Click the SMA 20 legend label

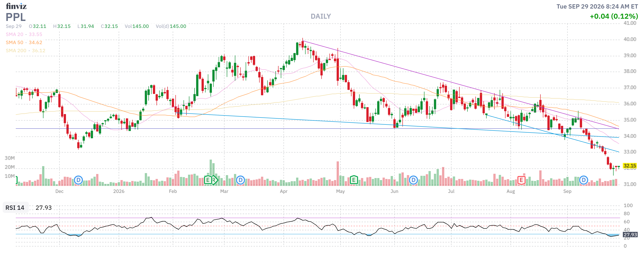click(14, 34)
